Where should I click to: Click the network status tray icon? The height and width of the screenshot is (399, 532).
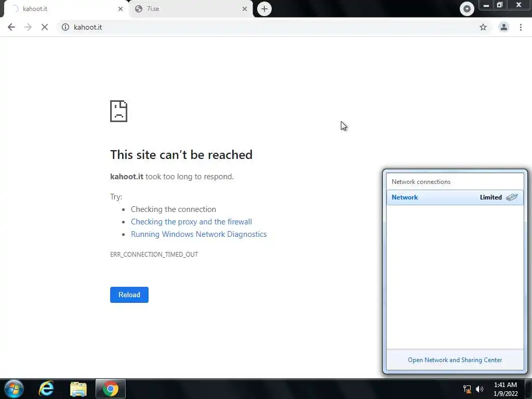point(467,389)
